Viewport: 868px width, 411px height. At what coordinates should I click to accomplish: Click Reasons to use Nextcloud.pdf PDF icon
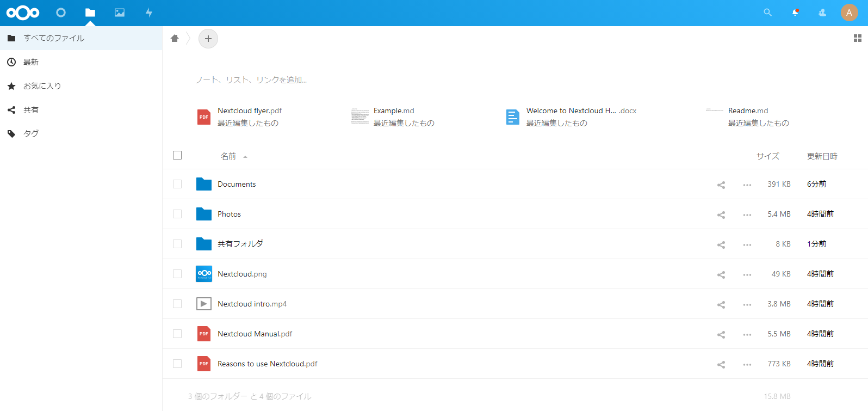204,364
